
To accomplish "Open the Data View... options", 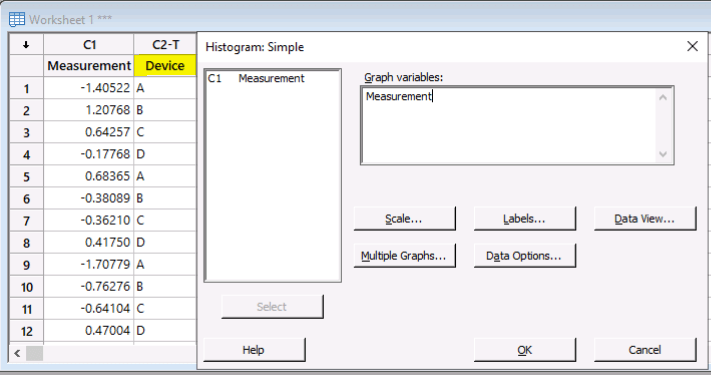I will click(x=644, y=219).
